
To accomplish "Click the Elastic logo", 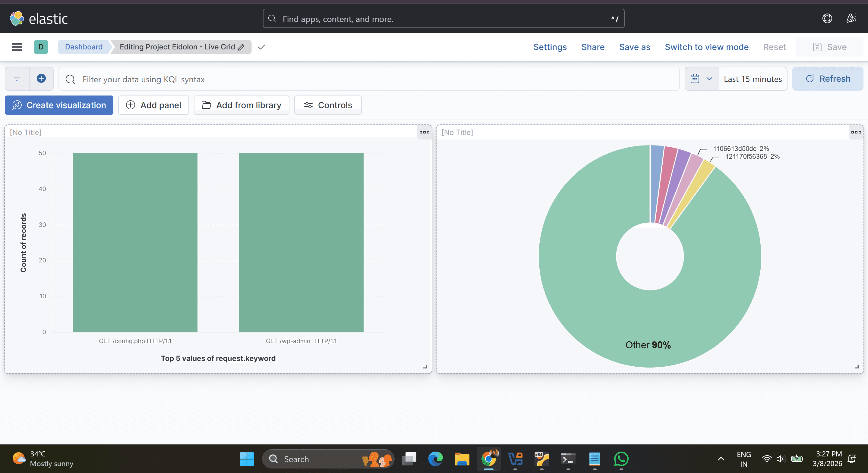I will (x=38, y=18).
